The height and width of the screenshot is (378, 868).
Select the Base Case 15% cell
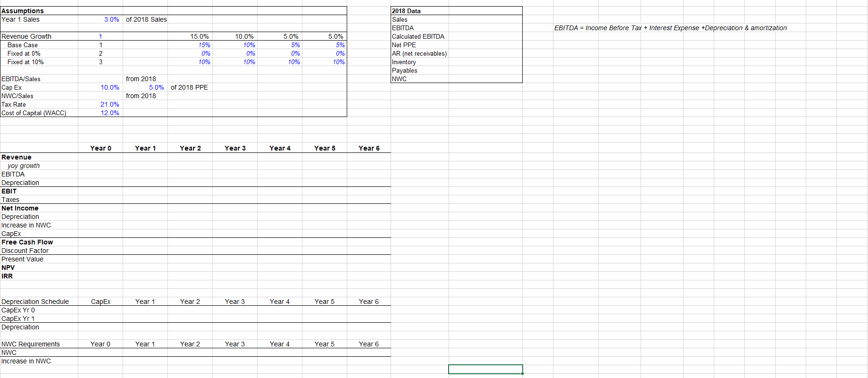(x=204, y=45)
